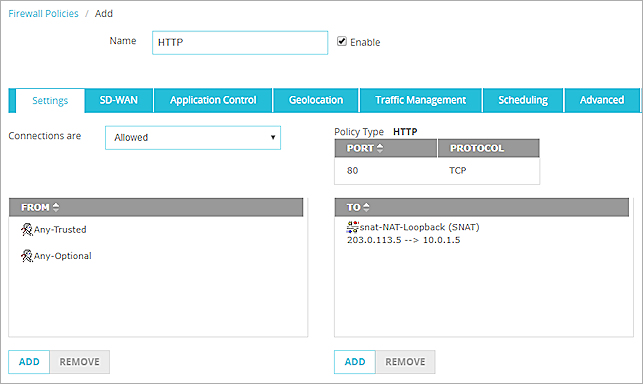Image resolution: width=643 pixels, height=384 pixels.
Task: Go to the Scheduling tab
Action: pos(523,100)
